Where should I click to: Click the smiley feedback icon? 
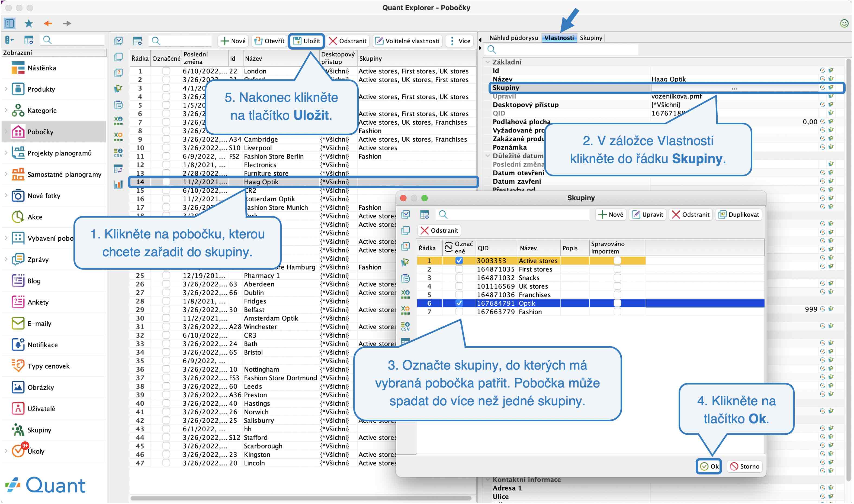point(844,23)
